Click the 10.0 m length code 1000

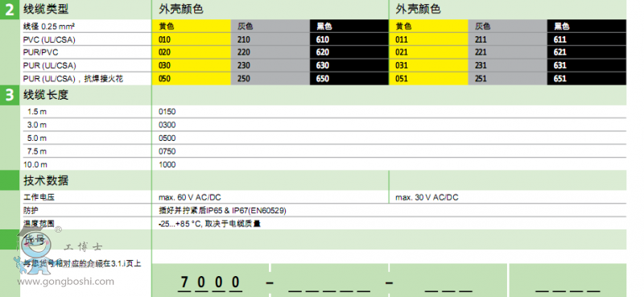coord(167,165)
